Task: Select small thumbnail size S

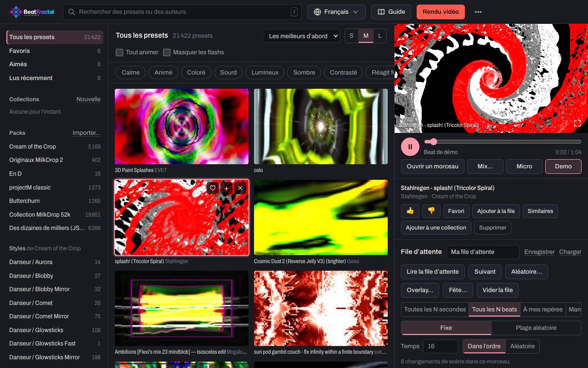Action: coord(352,36)
